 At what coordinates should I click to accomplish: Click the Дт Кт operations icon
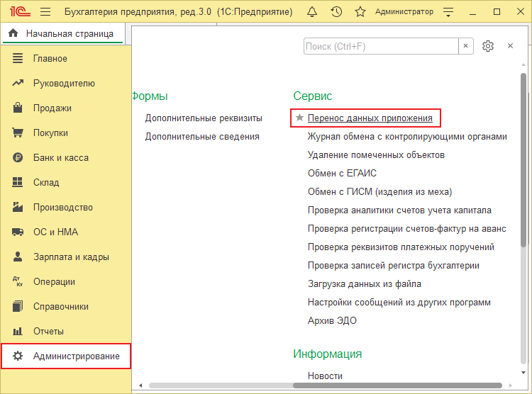click(x=18, y=281)
